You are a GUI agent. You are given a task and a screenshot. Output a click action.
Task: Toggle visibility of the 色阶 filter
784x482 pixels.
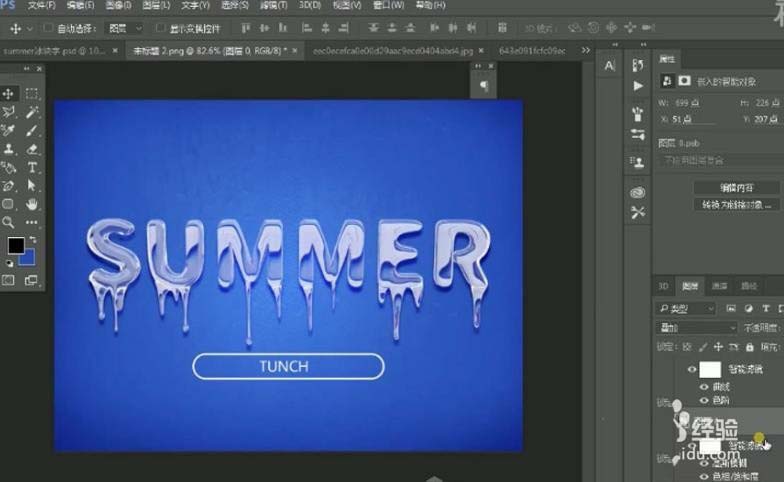point(704,400)
